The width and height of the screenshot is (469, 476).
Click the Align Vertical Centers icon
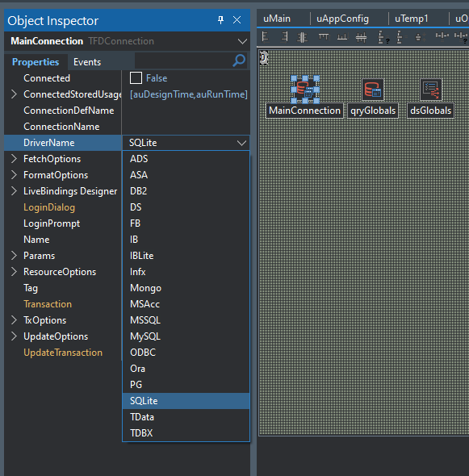tap(361, 37)
